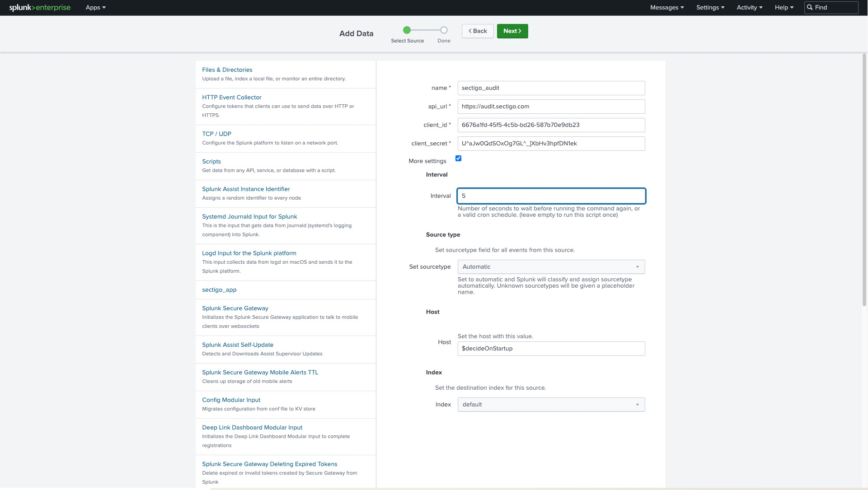This screenshot has height=490, width=868.
Task: Select Splunk Secure Gateway Mobile Alerts TTL
Action: (x=260, y=372)
